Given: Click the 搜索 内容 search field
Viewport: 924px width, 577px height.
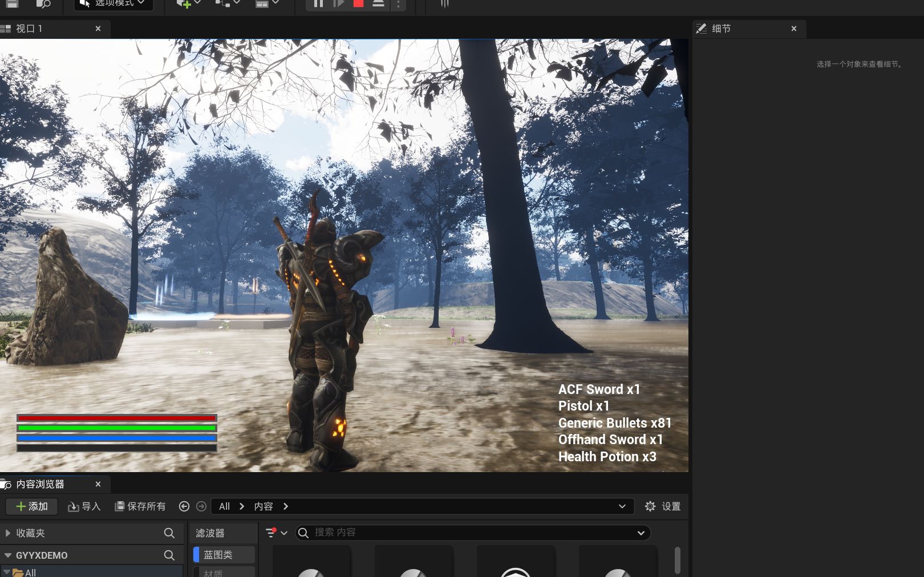Looking at the screenshot, I should 468,533.
